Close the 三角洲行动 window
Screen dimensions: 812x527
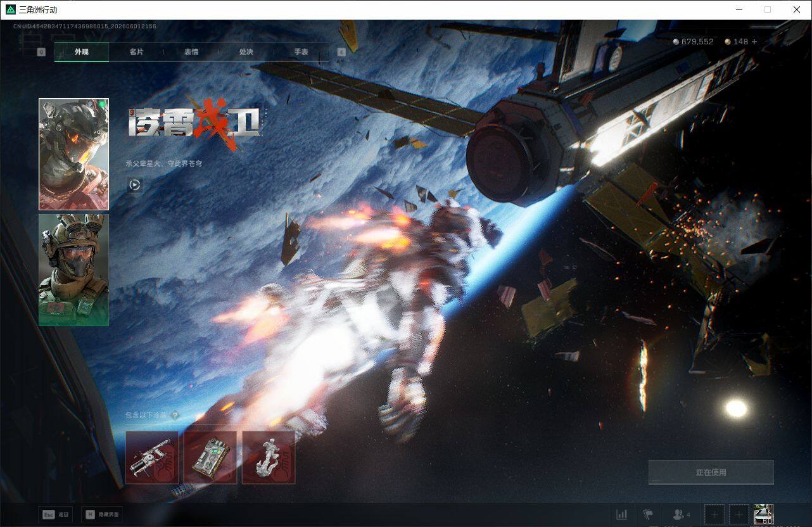(797, 10)
